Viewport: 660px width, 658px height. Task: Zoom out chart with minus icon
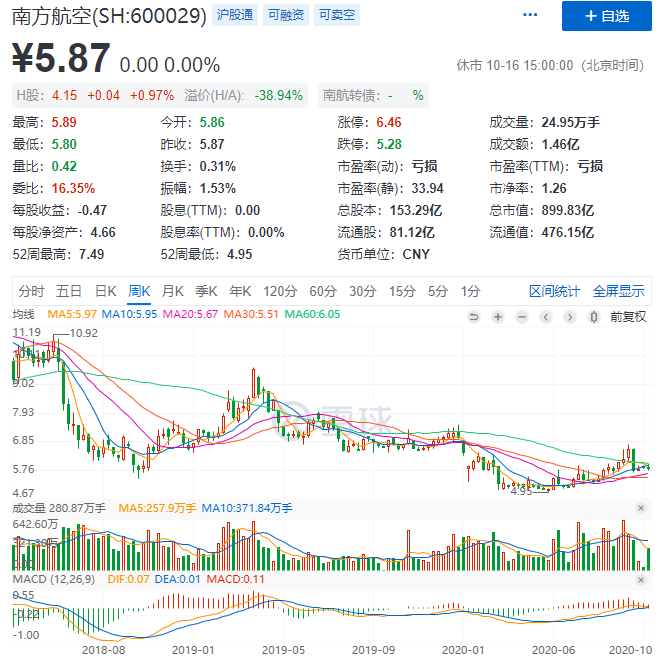pos(522,317)
